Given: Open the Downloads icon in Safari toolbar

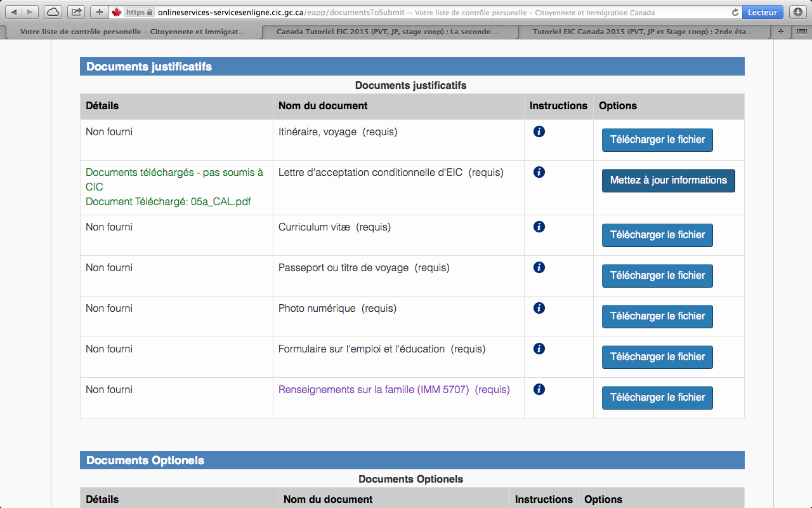Looking at the screenshot, I should click(x=797, y=12).
